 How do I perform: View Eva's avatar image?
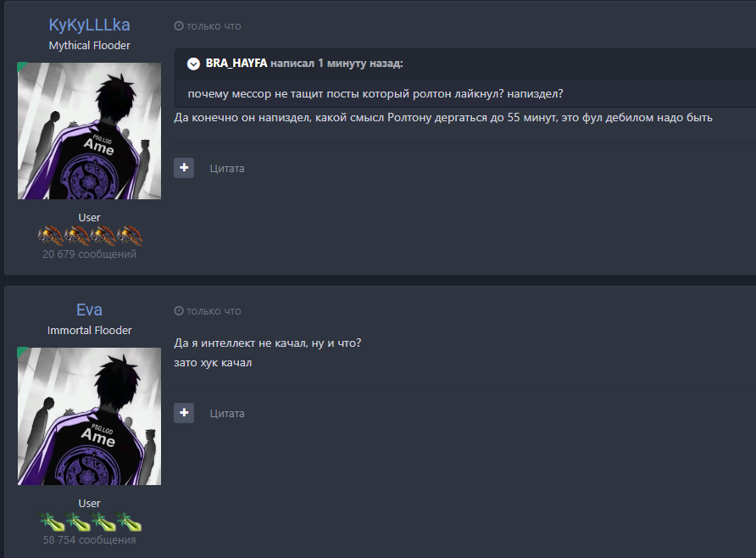[89, 416]
